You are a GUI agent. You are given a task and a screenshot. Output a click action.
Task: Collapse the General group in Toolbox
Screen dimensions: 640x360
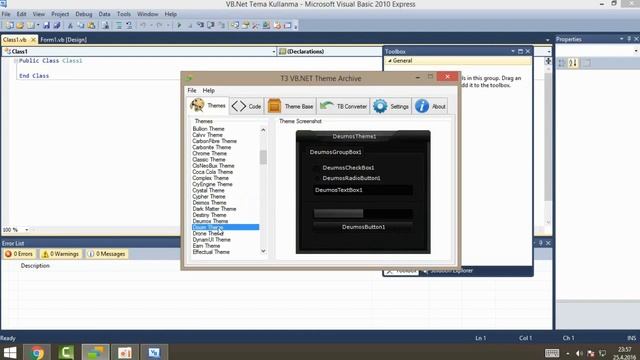click(x=390, y=60)
